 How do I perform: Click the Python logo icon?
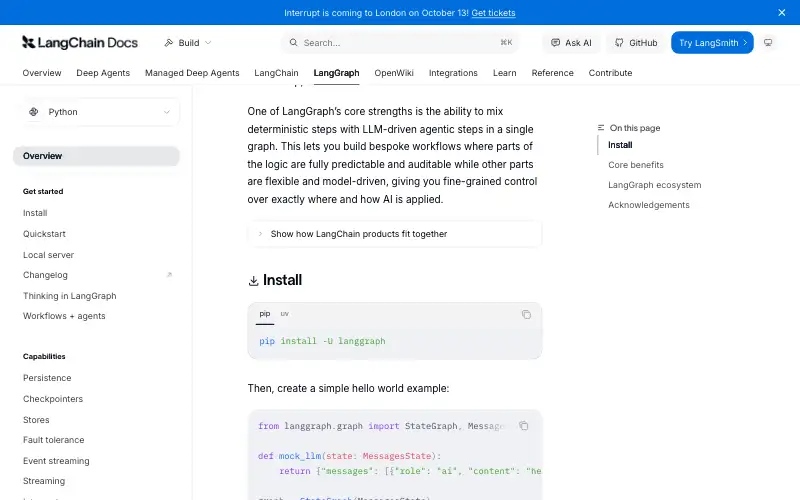(34, 112)
